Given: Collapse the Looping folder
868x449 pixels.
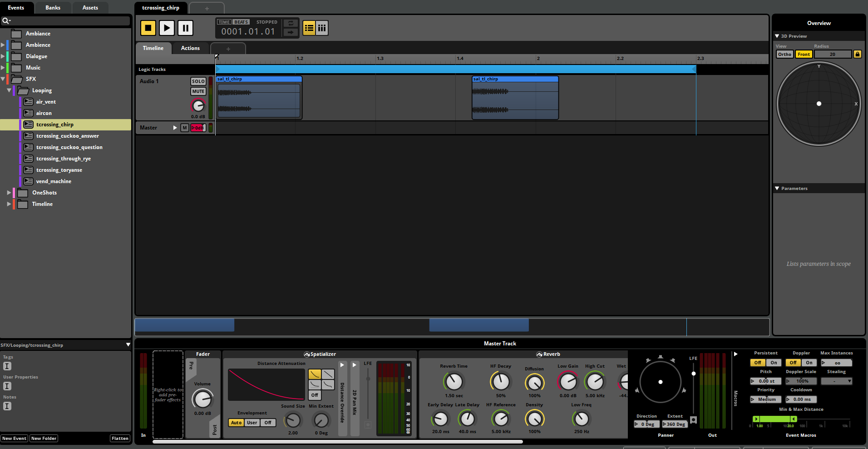Looking at the screenshot, I should point(9,90).
